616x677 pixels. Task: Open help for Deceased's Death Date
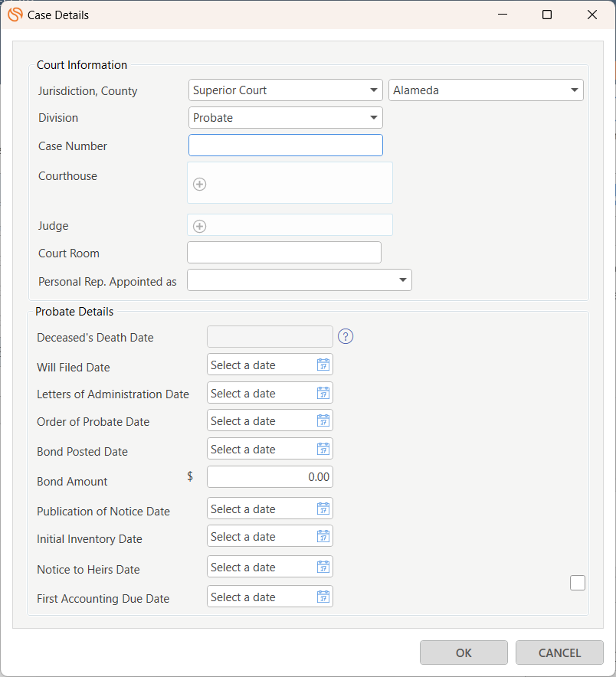(345, 336)
